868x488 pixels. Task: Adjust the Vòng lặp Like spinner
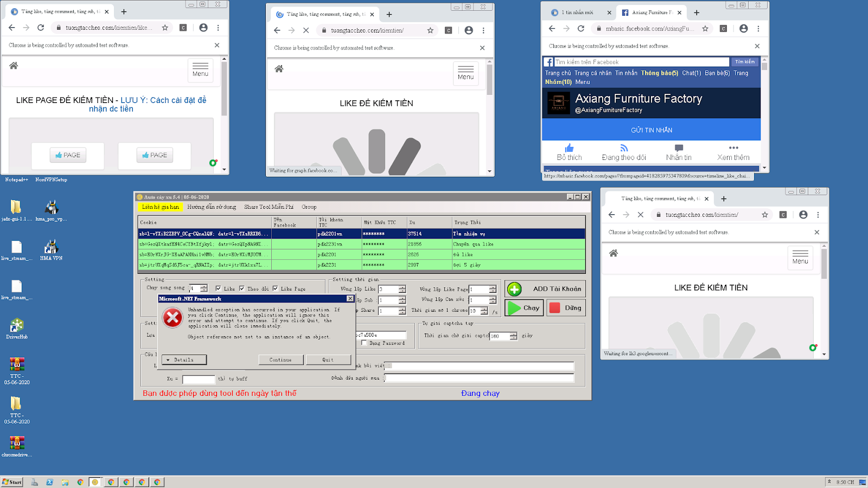point(402,289)
